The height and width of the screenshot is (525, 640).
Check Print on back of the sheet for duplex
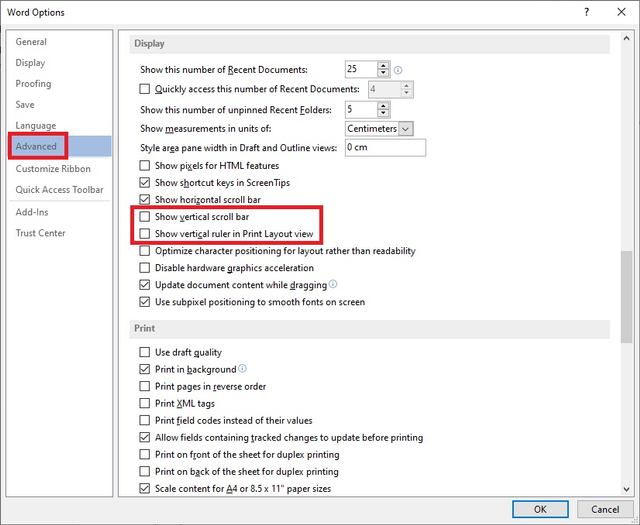coord(144,472)
